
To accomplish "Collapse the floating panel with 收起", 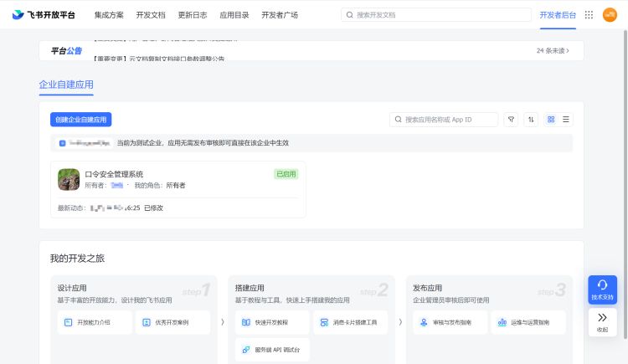I will (x=602, y=321).
